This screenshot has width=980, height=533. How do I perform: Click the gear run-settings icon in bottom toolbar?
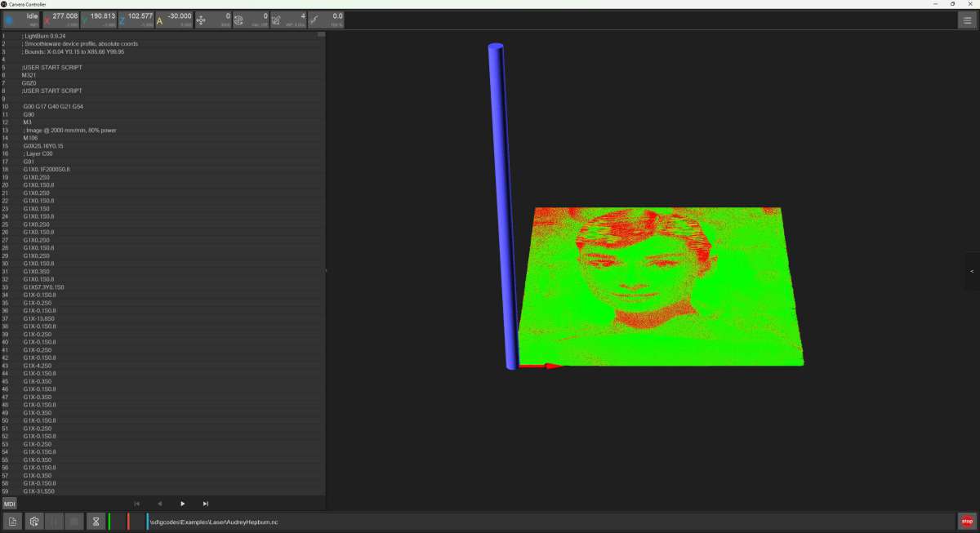(33, 521)
